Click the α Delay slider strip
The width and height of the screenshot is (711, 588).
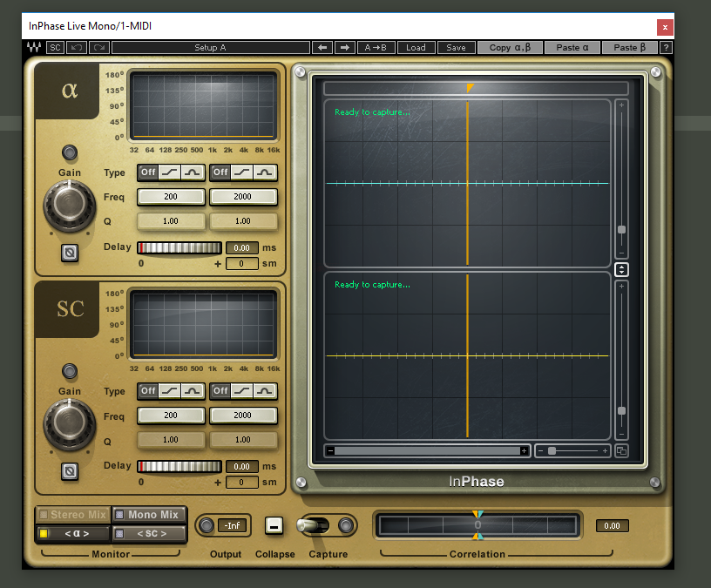pos(179,248)
